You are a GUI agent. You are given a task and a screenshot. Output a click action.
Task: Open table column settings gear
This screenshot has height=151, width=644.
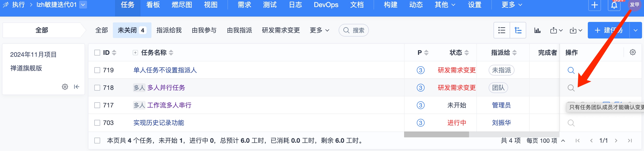633,52
